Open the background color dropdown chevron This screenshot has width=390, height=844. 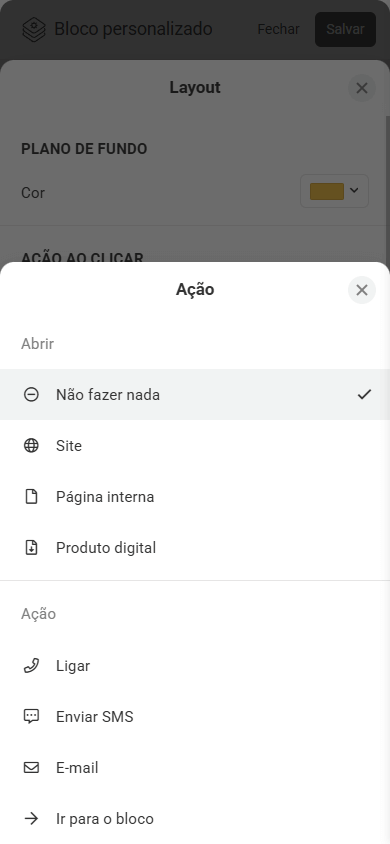[354, 190]
